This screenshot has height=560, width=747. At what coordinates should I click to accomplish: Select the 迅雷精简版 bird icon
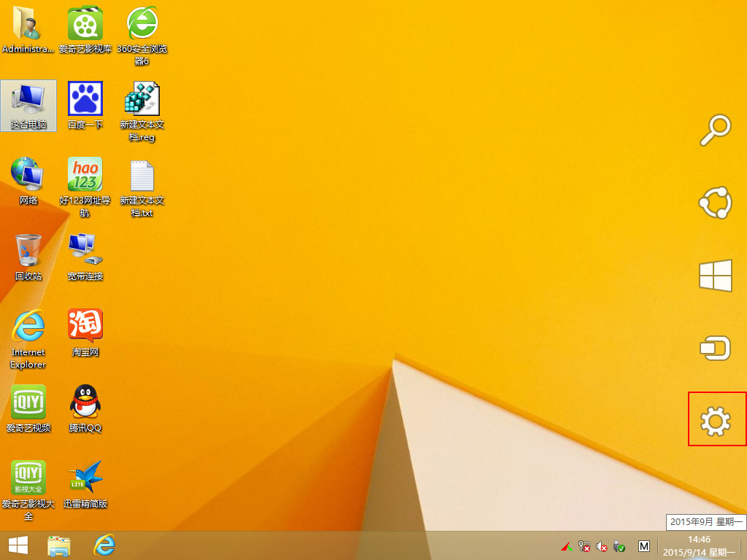[x=85, y=484]
